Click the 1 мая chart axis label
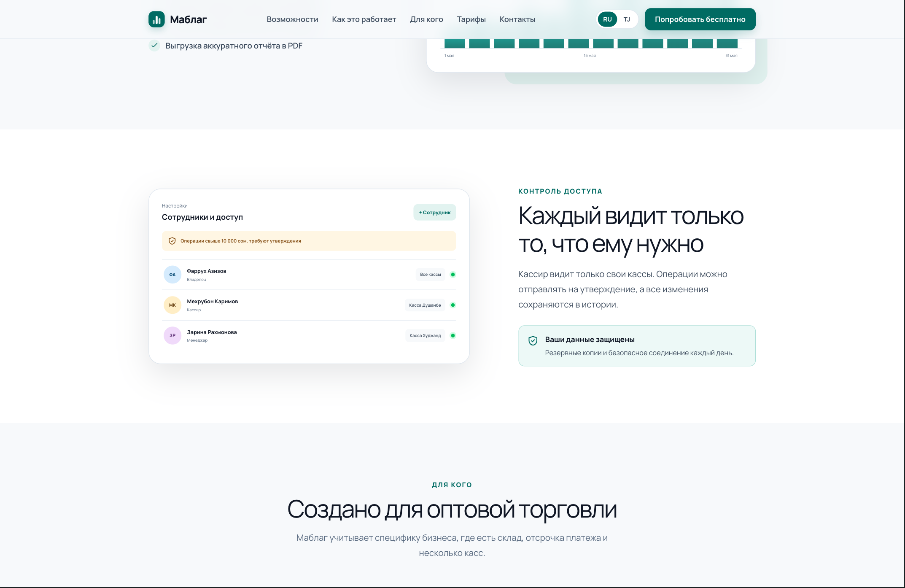This screenshot has height=588, width=905. click(449, 56)
